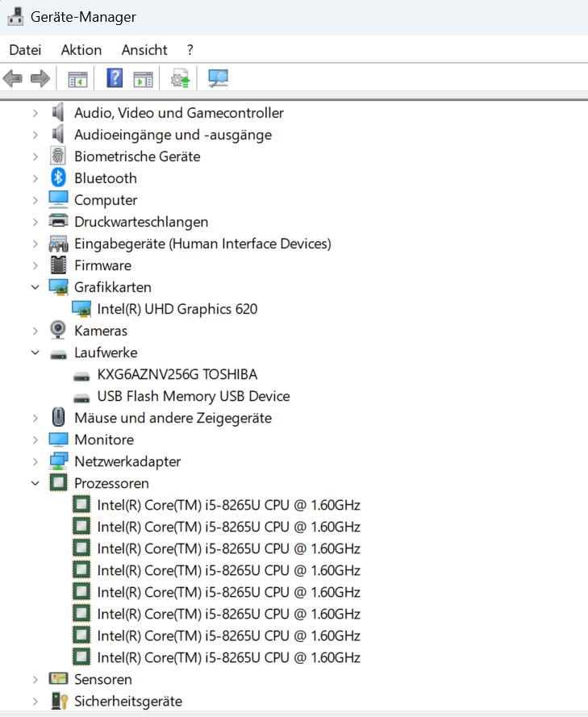The height and width of the screenshot is (717, 588).
Task: Expand the Kameras chevron
Action: [x=35, y=331]
